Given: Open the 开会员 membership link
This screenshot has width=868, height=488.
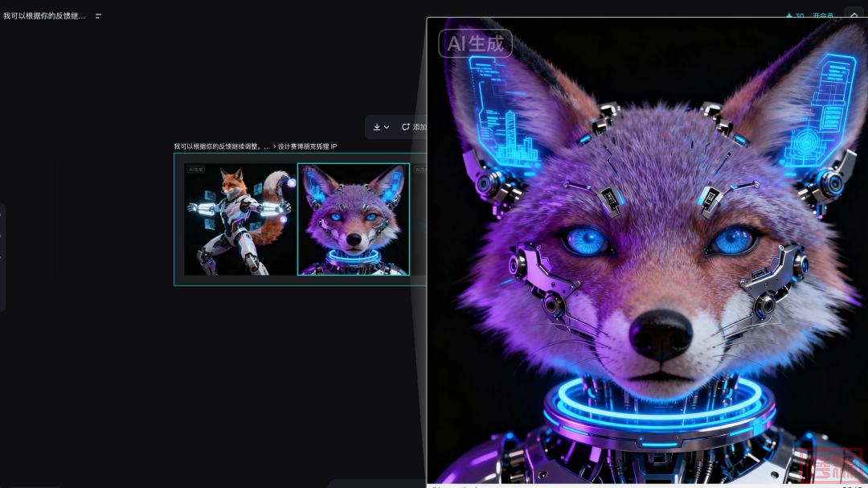Looking at the screenshot, I should point(822,16).
